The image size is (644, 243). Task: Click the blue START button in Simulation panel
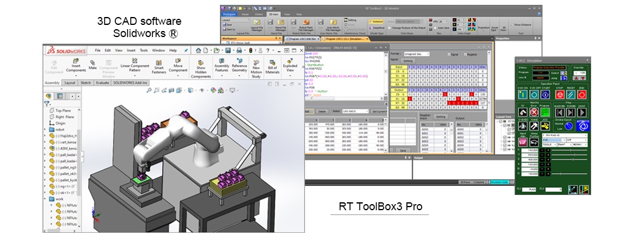coord(545,95)
